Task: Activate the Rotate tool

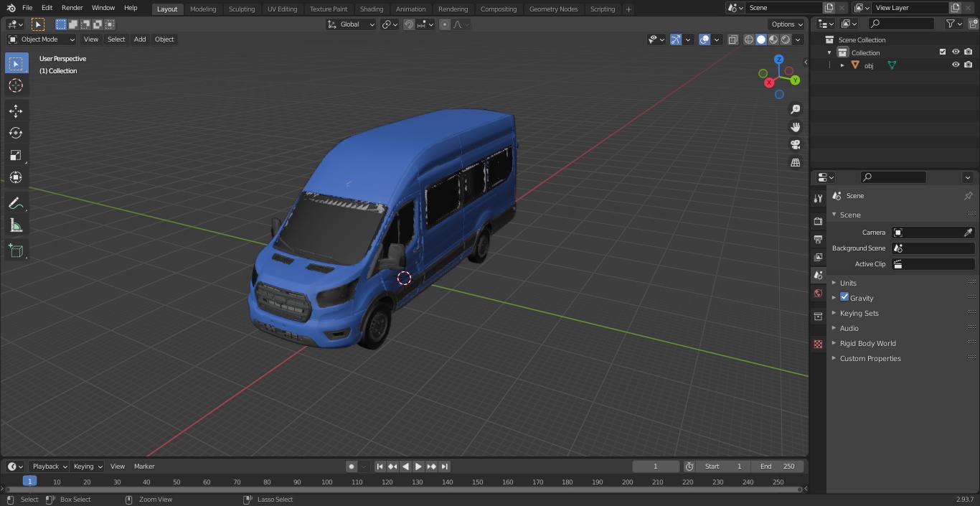Action: (x=16, y=133)
